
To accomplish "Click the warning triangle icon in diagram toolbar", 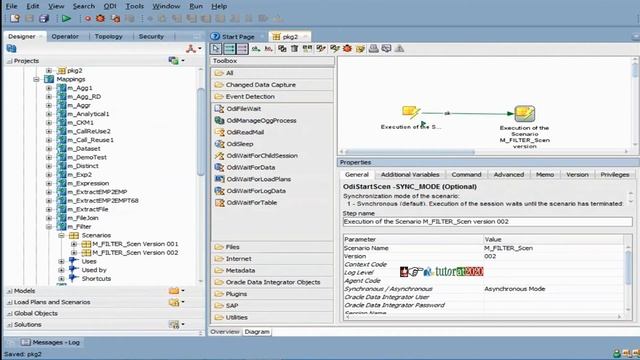I will [x=399, y=49].
